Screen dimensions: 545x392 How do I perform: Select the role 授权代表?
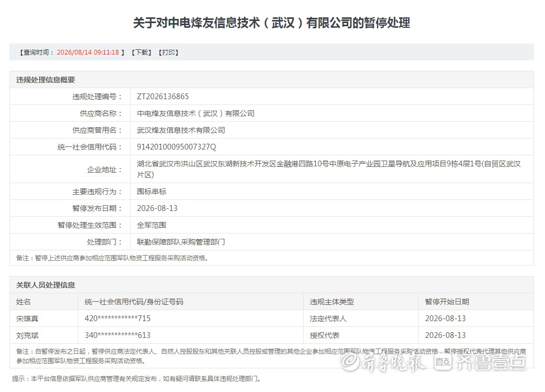coord(324,335)
